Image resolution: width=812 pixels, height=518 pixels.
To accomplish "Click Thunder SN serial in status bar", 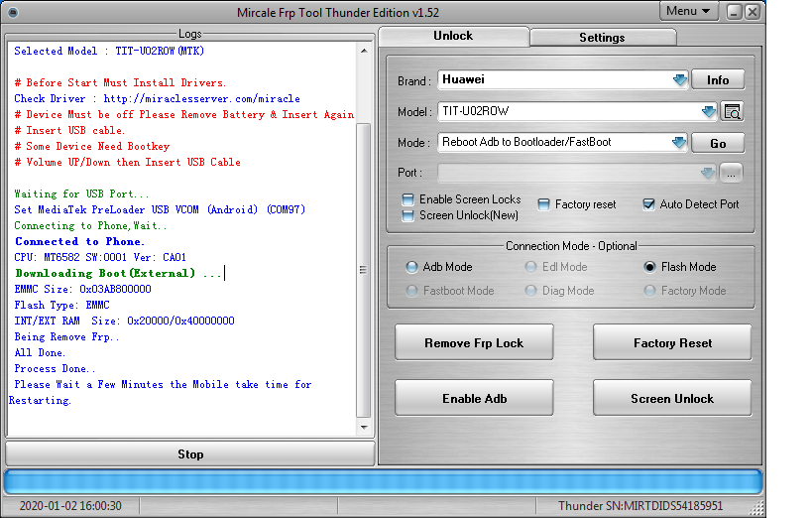I will (640, 505).
